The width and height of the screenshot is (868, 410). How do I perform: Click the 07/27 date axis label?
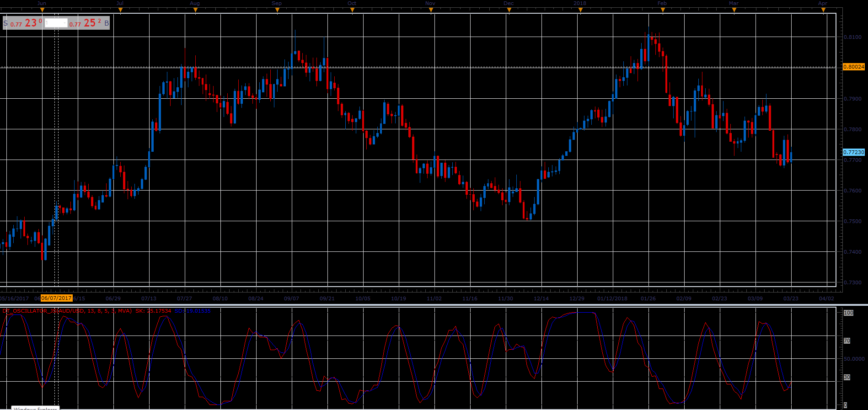pyautogui.click(x=184, y=298)
